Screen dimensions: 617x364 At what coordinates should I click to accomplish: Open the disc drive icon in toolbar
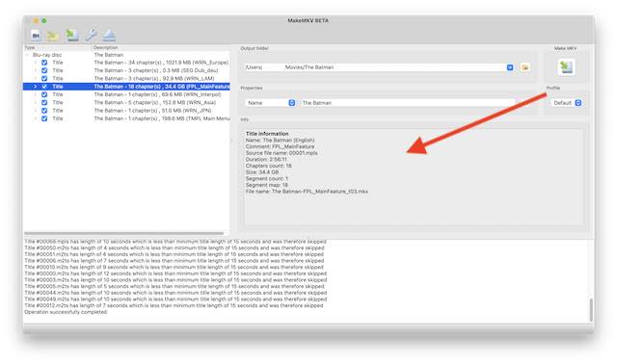pyautogui.click(x=36, y=36)
